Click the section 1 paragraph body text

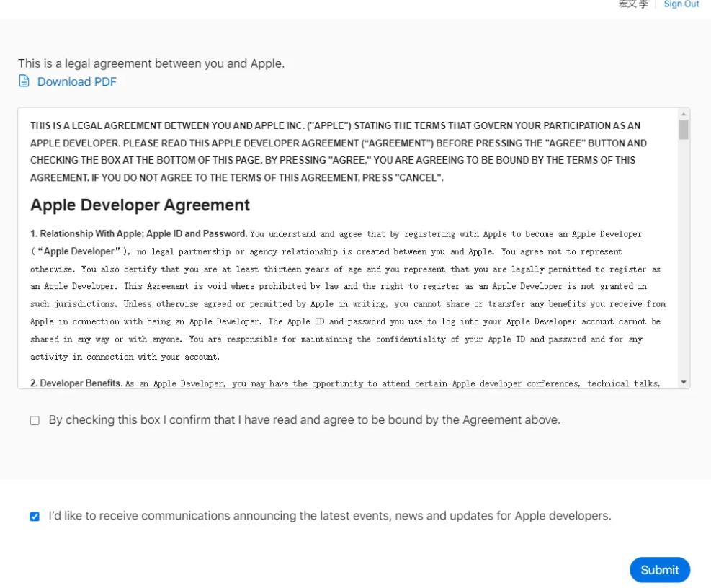(x=346, y=305)
